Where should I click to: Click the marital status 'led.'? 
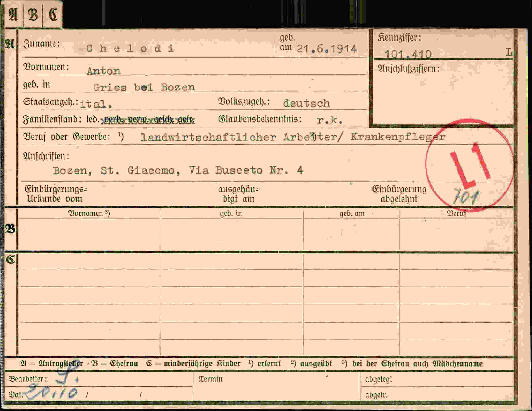93,119
